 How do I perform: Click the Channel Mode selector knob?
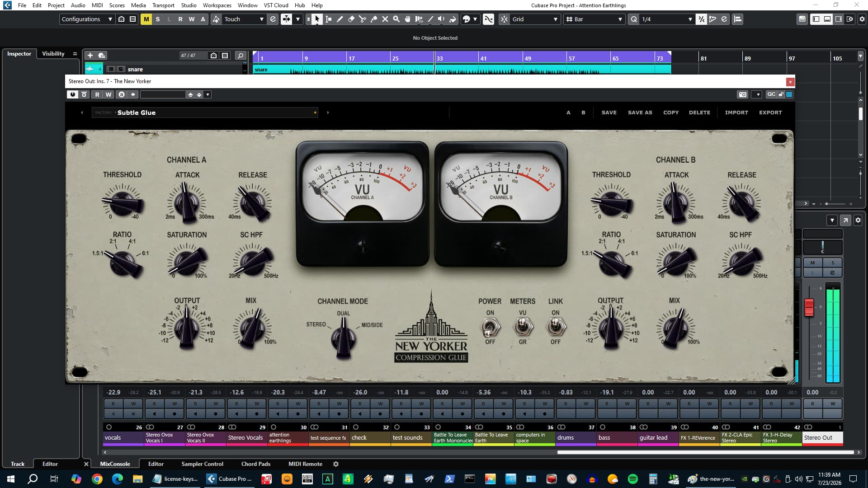coord(344,338)
